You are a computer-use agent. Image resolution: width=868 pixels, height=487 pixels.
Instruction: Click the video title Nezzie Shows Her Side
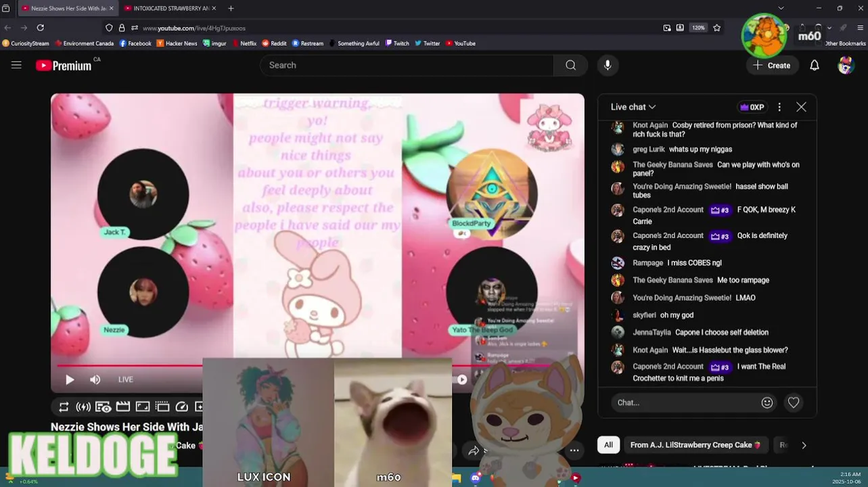[x=127, y=427]
